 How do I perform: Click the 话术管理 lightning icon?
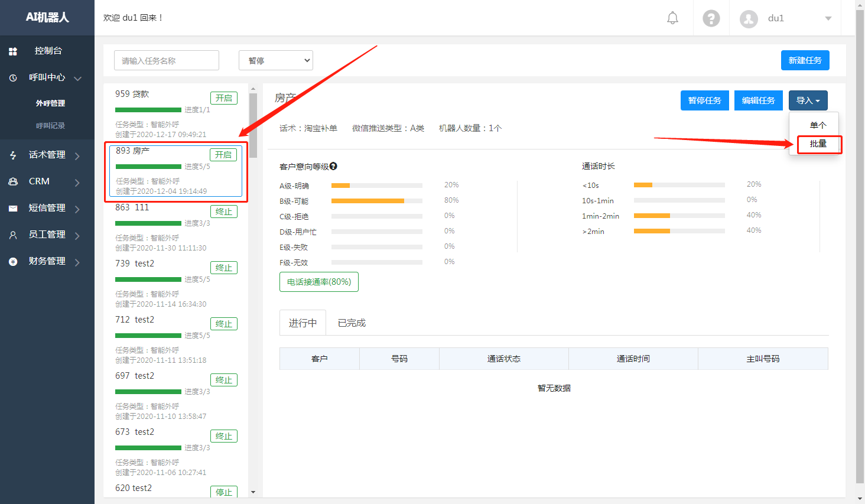[13, 155]
